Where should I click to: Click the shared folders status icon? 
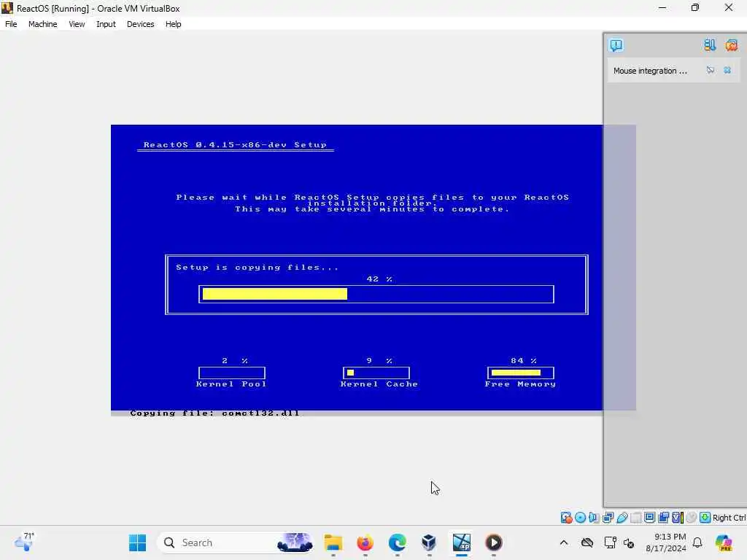click(x=635, y=518)
